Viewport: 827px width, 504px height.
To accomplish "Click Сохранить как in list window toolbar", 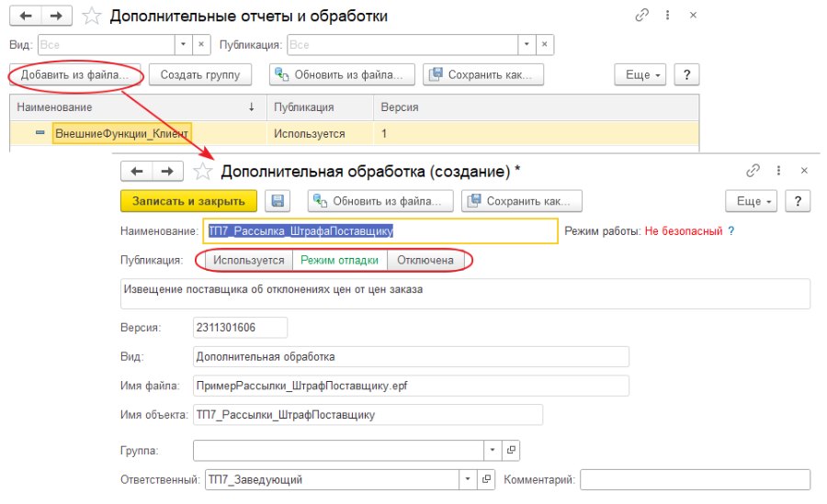I will (483, 75).
